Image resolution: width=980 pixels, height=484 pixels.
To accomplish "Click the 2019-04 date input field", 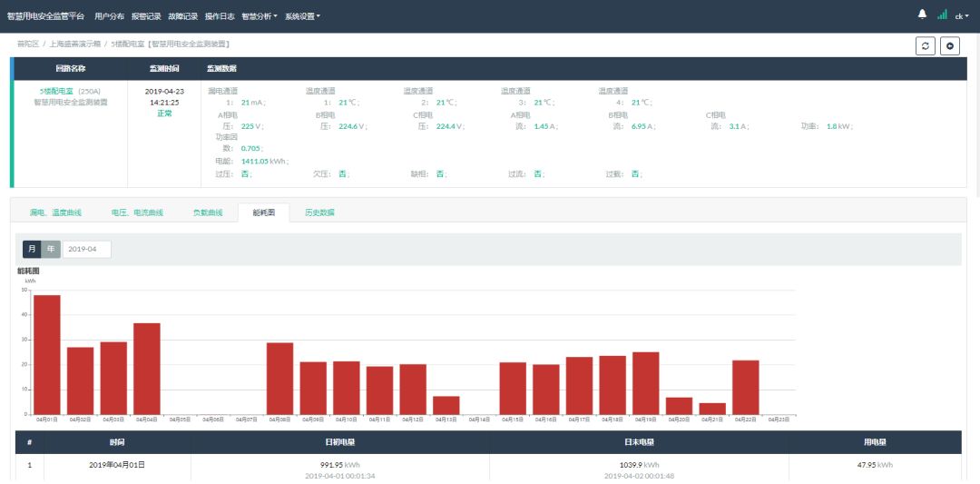I will tap(87, 249).
